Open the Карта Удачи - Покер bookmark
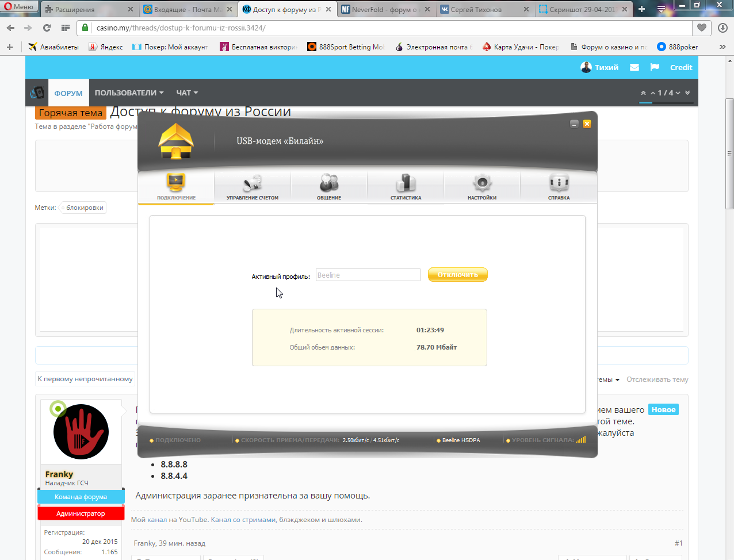734x560 pixels. pyautogui.click(x=521, y=47)
